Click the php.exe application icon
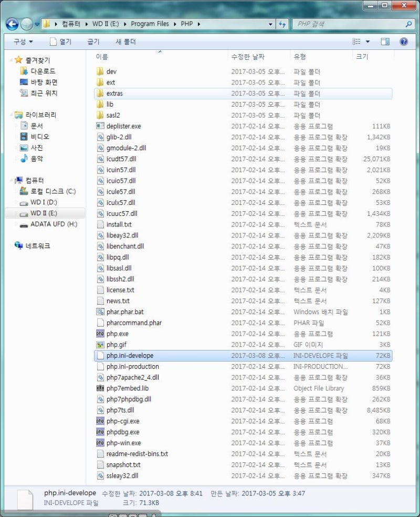This screenshot has height=517, width=420. point(100,333)
